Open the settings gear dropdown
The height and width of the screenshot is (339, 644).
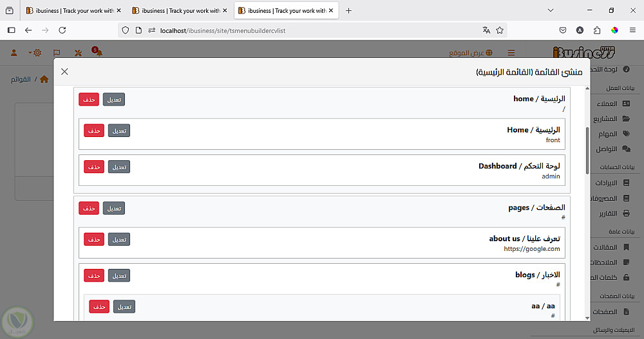pos(36,53)
